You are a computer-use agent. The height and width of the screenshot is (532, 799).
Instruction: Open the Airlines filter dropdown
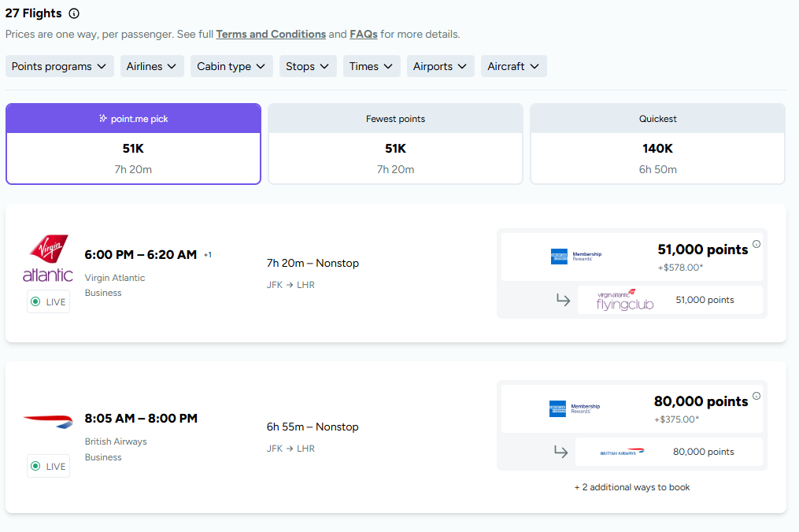click(151, 66)
